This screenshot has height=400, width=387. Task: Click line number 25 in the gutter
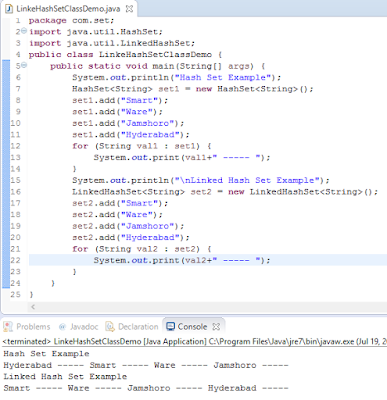click(x=15, y=295)
